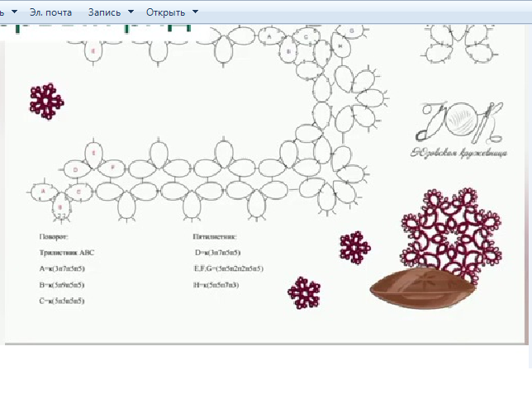The width and height of the screenshot is (532, 408).
Task: Click the 'H=к(5п5п7п3)' formula line
Action: tap(216, 285)
